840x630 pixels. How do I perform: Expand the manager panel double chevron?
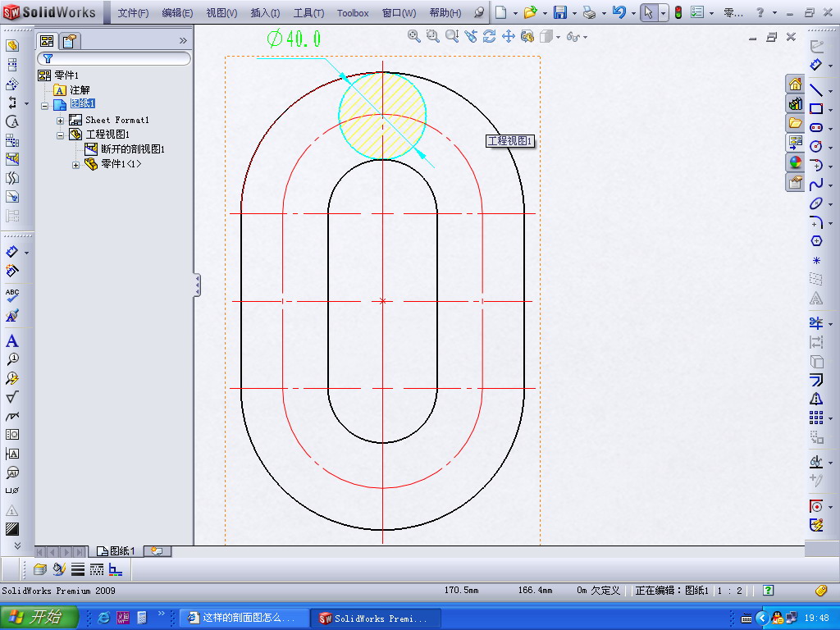tap(183, 41)
